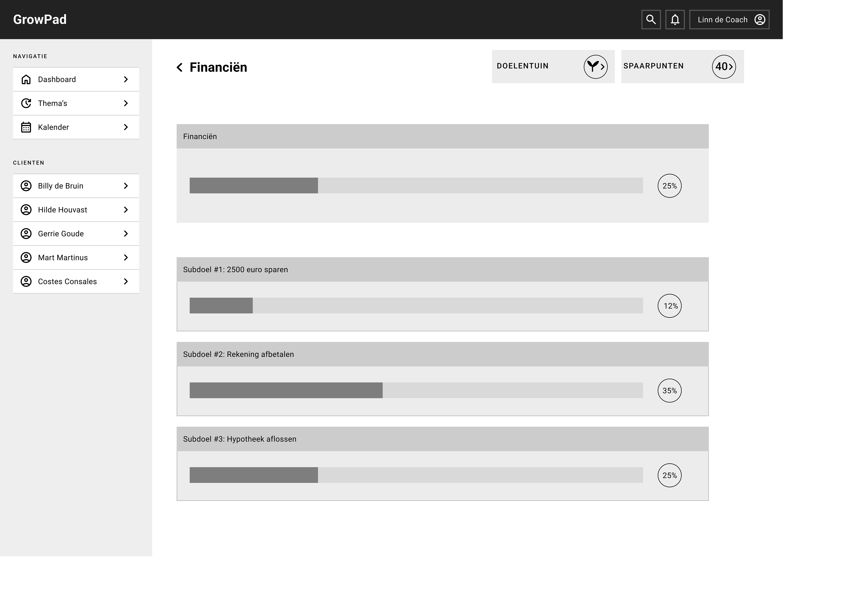Click the Financiën overall progress bar

[x=416, y=185]
